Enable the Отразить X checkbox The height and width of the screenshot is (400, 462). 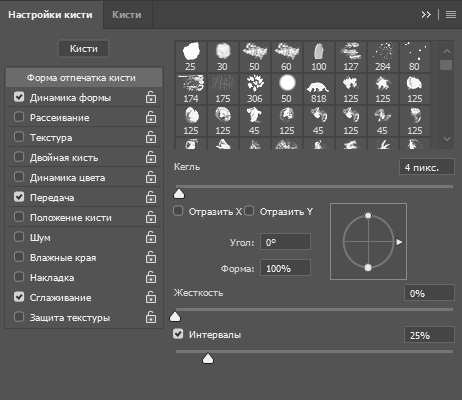click(178, 211)
